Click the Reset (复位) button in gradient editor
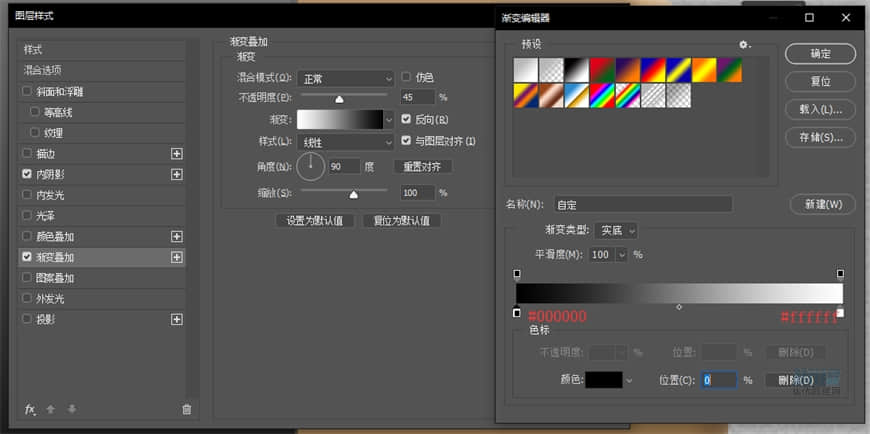The image size is (870, 434). point(820,82)
